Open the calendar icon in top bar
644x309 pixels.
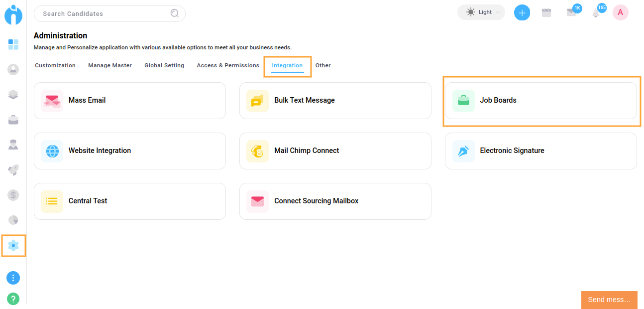[x=546, y=13]
